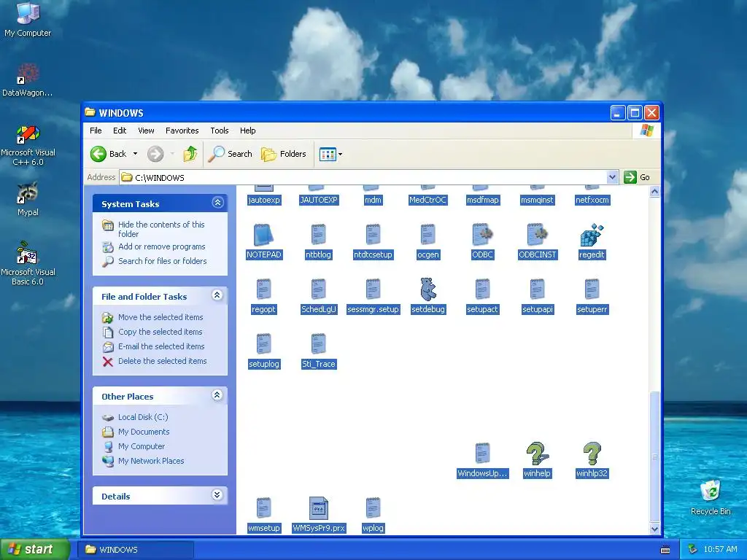Click the ocgen file icon
747x560 pixels.
[x=427, y=235]
